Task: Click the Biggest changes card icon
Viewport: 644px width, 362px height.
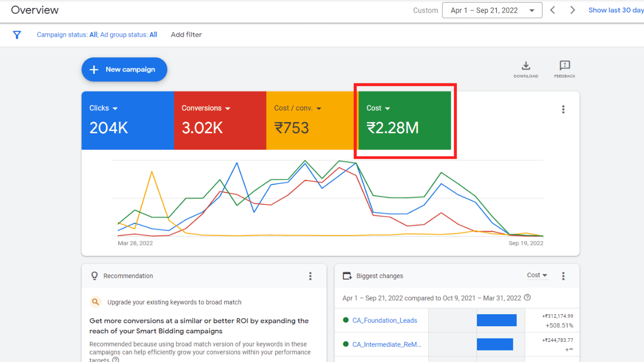Action: pos(347,276)
